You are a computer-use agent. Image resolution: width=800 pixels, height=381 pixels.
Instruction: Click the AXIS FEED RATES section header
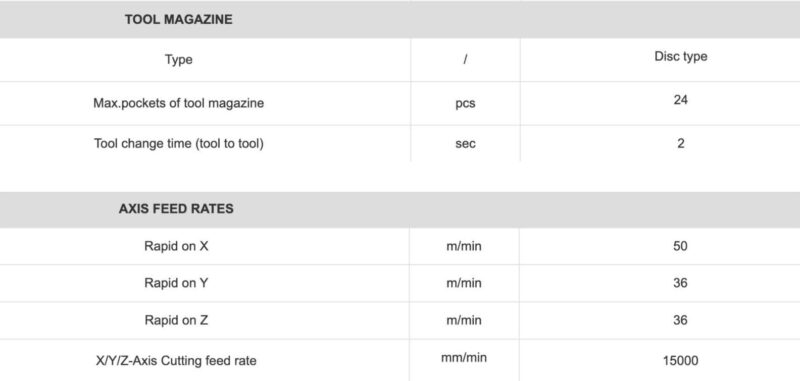point(176,209)
